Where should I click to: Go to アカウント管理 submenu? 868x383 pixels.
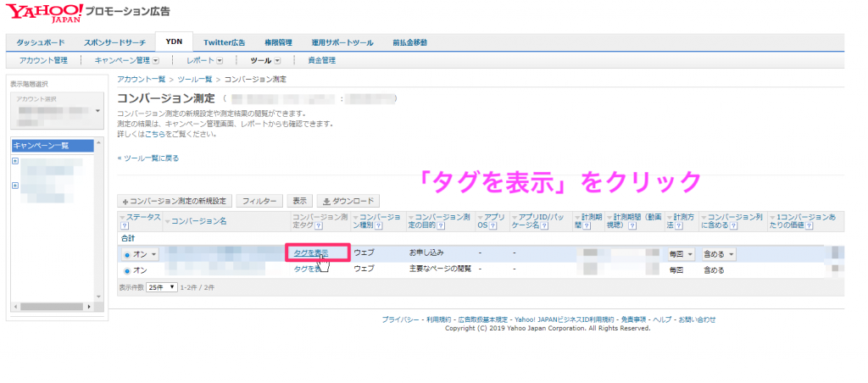(x=43, y=60)
